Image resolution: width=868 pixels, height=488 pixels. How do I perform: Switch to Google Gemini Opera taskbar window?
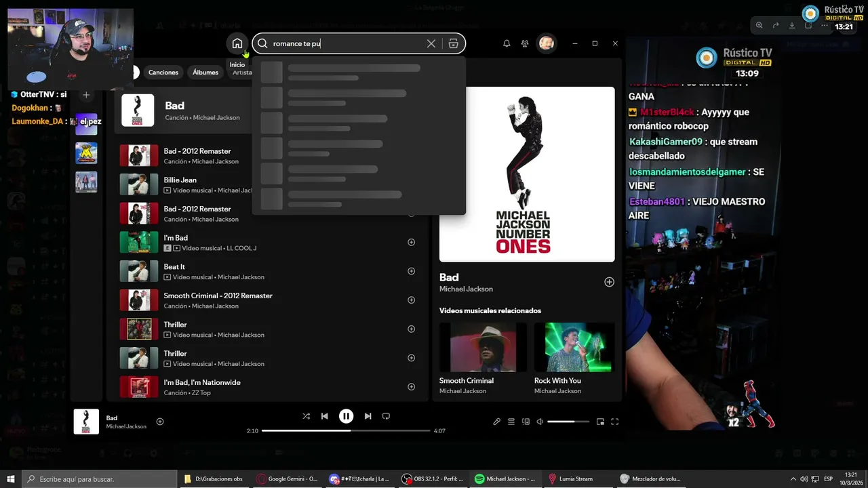coord(288,479)
